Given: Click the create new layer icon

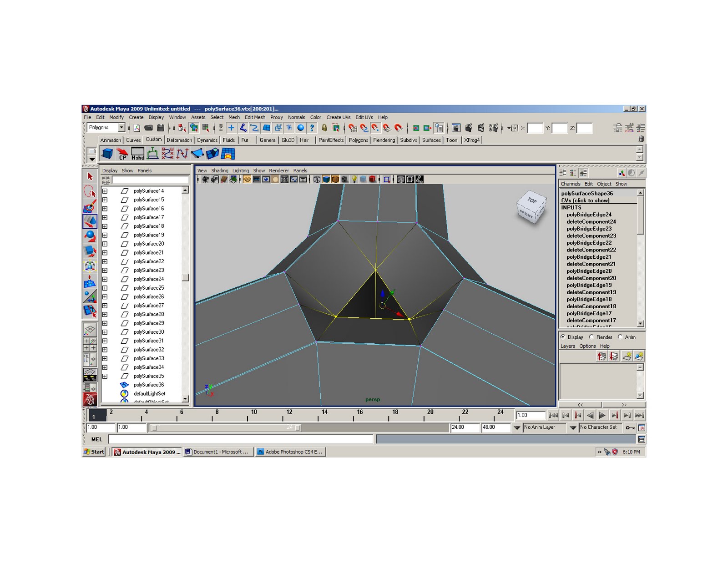Looking at the screenshot, I should (x=627, y=356).
